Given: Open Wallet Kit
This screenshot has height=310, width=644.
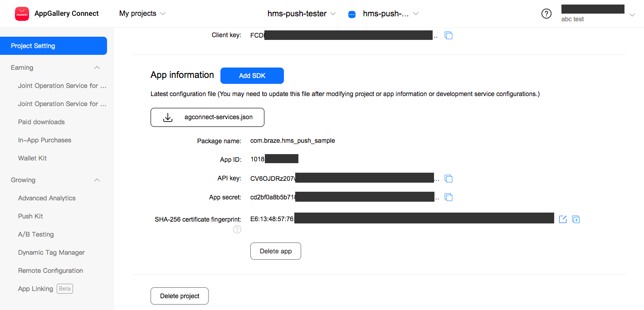Looking at the screenshot, I should (33, 158).
